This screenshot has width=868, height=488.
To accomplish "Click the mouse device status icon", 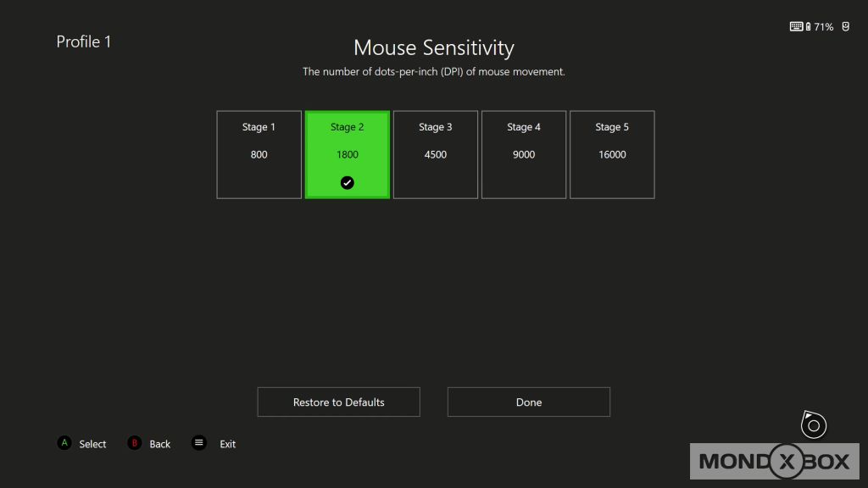I will coord(846,27).
